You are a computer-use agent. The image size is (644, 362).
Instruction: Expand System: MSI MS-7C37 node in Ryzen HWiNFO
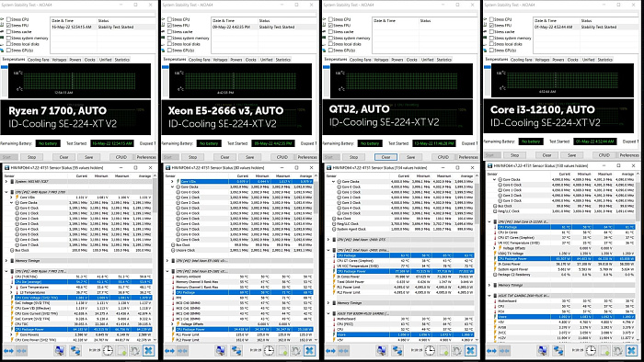click(6, 181)
